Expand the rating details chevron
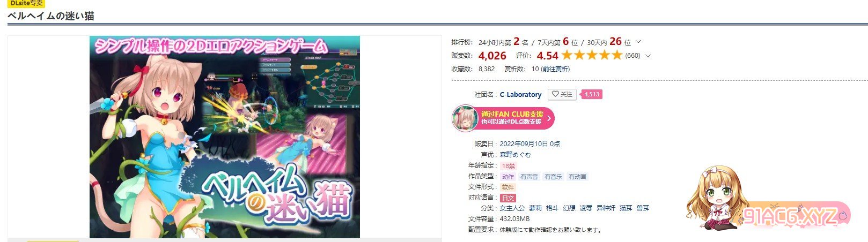Viewport: 868px width, 242px height. coord(648,56)
